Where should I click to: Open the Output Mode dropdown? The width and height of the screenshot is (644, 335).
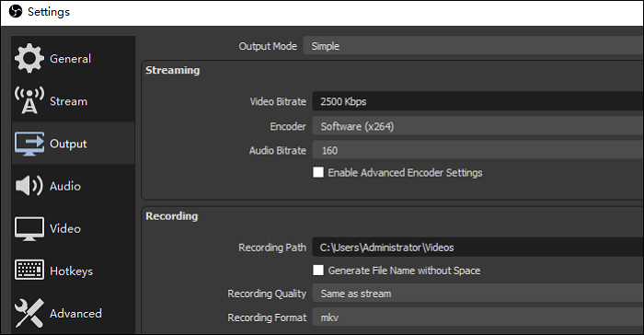pos(473,46)
